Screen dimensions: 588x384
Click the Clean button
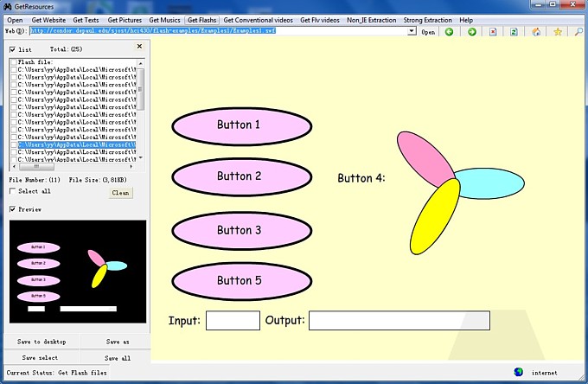click(120, 193)
